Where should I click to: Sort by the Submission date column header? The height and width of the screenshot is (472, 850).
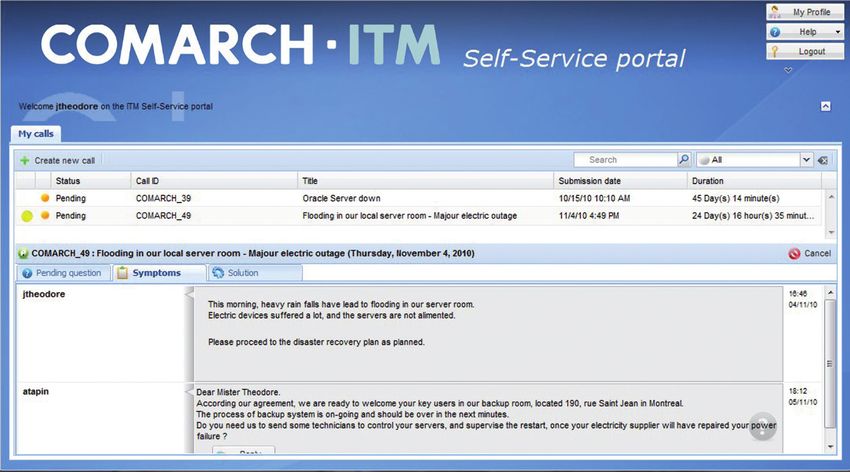pos(620,181)
